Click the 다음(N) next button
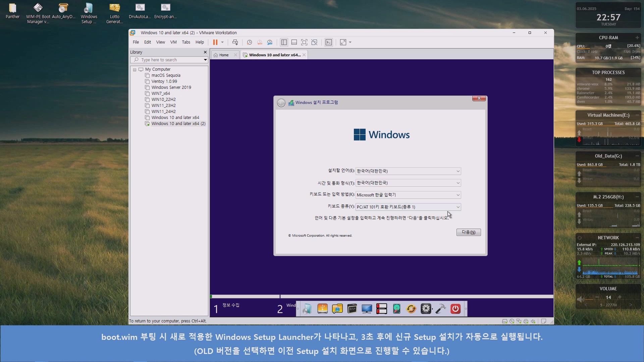The height and width of the screenshot is (362, 644). (468, 232)
